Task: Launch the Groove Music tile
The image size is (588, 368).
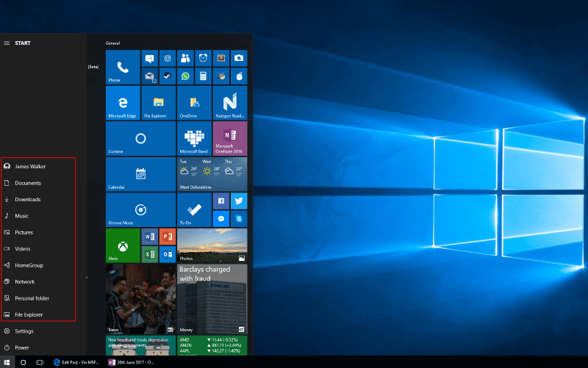Action: coord(140,210)
